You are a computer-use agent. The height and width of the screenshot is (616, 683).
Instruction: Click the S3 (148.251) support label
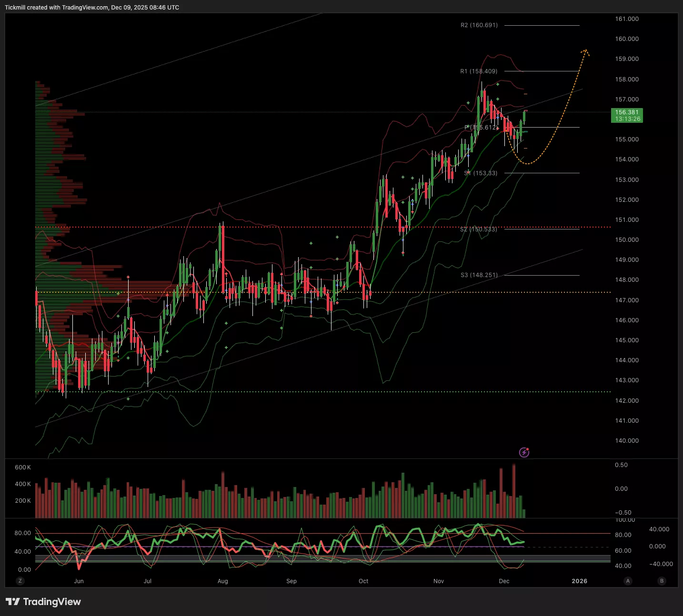pyautogui.click(x=479, y=275)
